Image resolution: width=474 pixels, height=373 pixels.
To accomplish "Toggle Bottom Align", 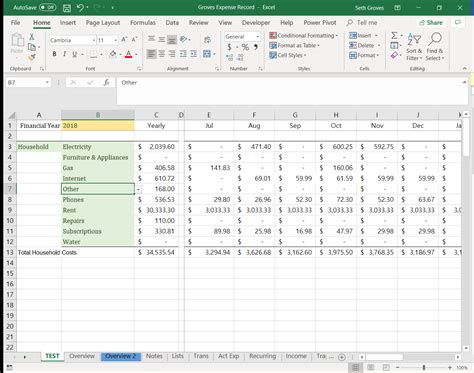I will [x=172, y=40].
